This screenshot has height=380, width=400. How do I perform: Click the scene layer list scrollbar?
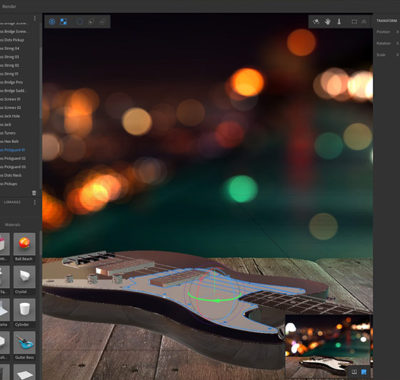41,83
